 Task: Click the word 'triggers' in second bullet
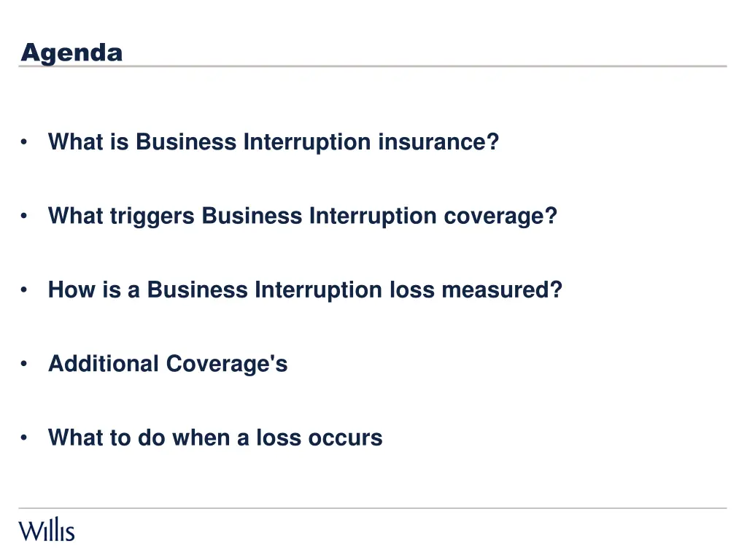coord(152,217)
